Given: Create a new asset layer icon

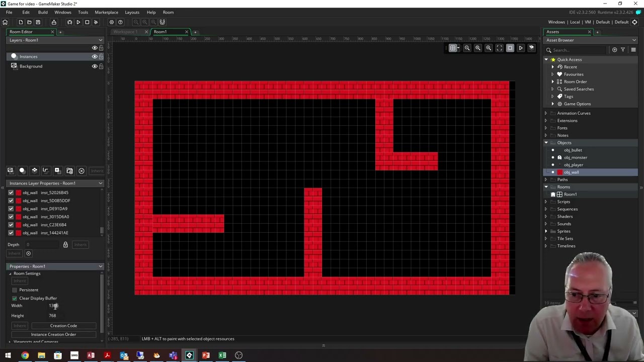Looking at the screenshot, I should click(x=57, y=171).
